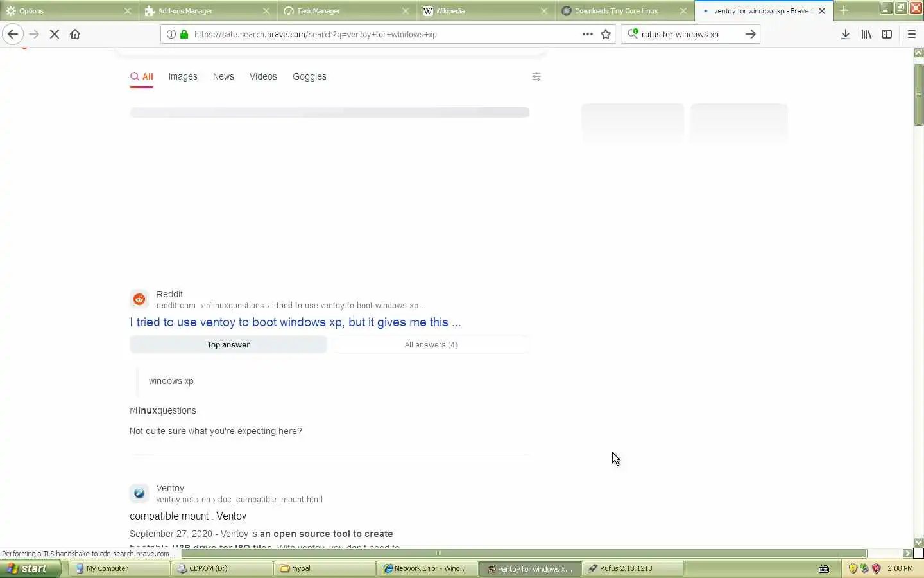Toggle the sidebar icon in toolbar
The width and height of the screenshot is (924, 578).
(x=887, y=34)
